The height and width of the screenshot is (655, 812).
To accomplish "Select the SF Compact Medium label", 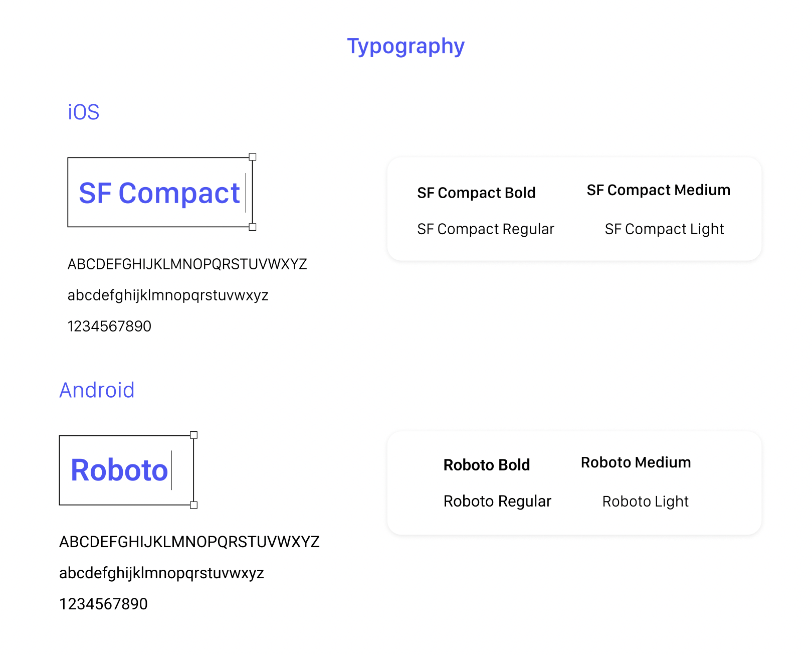I will pyautogui.click(x=658, y=191).
